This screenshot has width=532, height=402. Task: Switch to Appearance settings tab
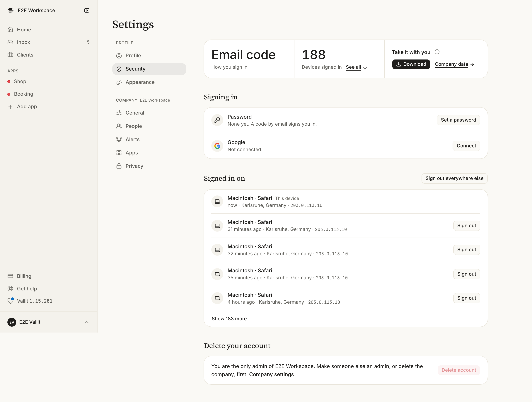149,82
